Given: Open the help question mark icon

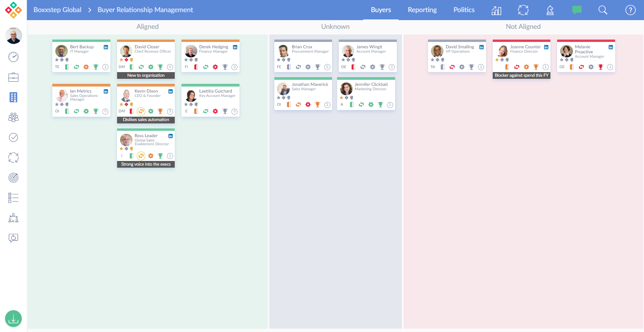Looking at the screenshot, I should (x=630, y=10).
